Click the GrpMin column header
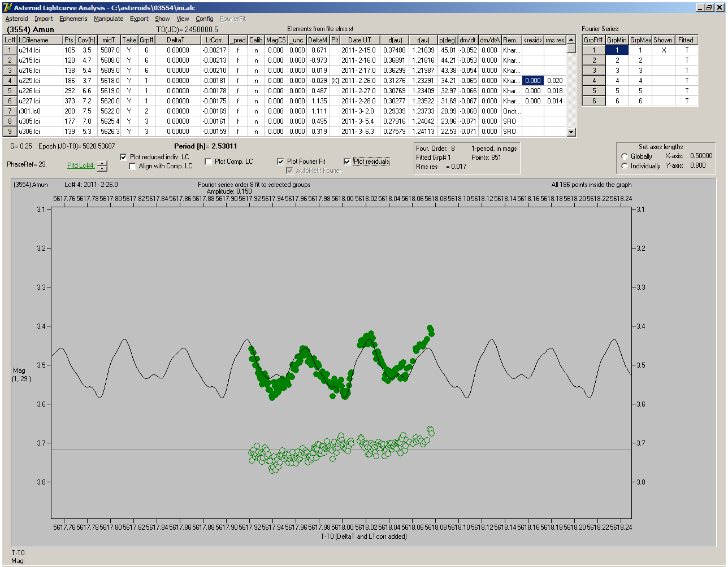Viewport: 728px width, 567px height. [x=617, y=40]
